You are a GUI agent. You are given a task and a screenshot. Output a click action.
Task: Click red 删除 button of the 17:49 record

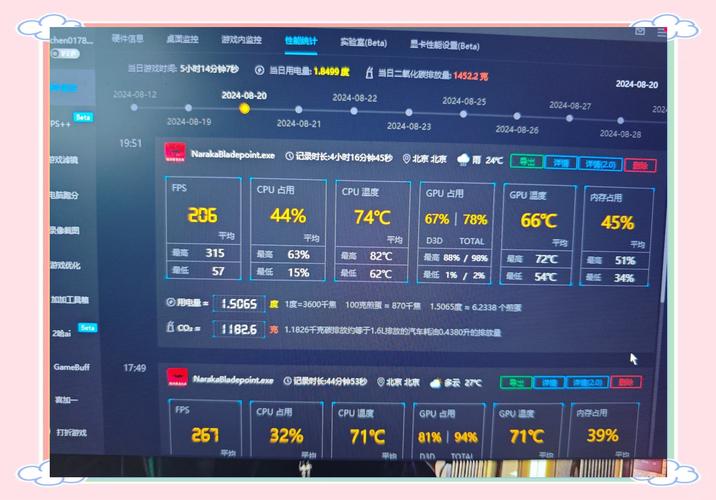click(626, 382)
